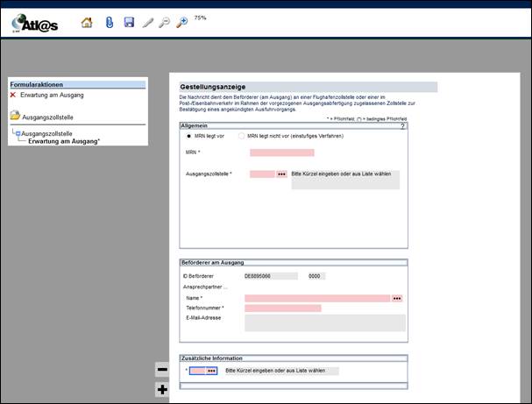Viewport: 532px width, 404px height.
Task: Click the Erwartung am Ausgang action link
Action: click(52, 95)
